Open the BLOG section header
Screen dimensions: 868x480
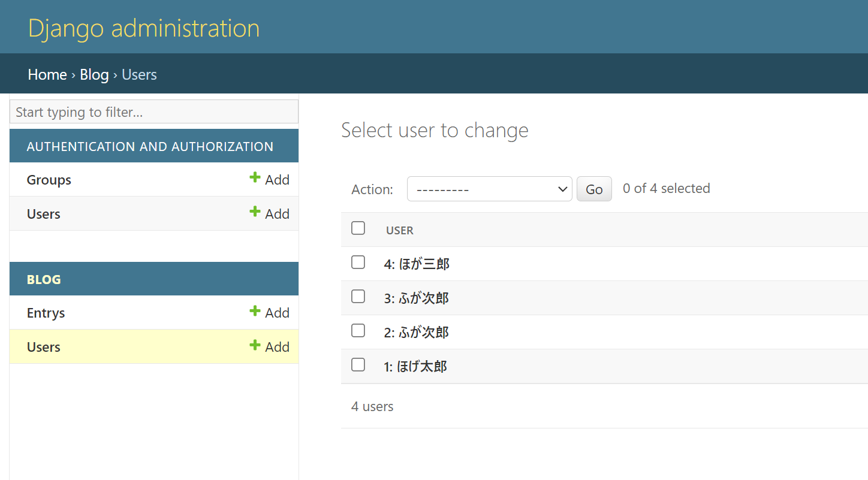pyautogui.click(x=44, y=279)
